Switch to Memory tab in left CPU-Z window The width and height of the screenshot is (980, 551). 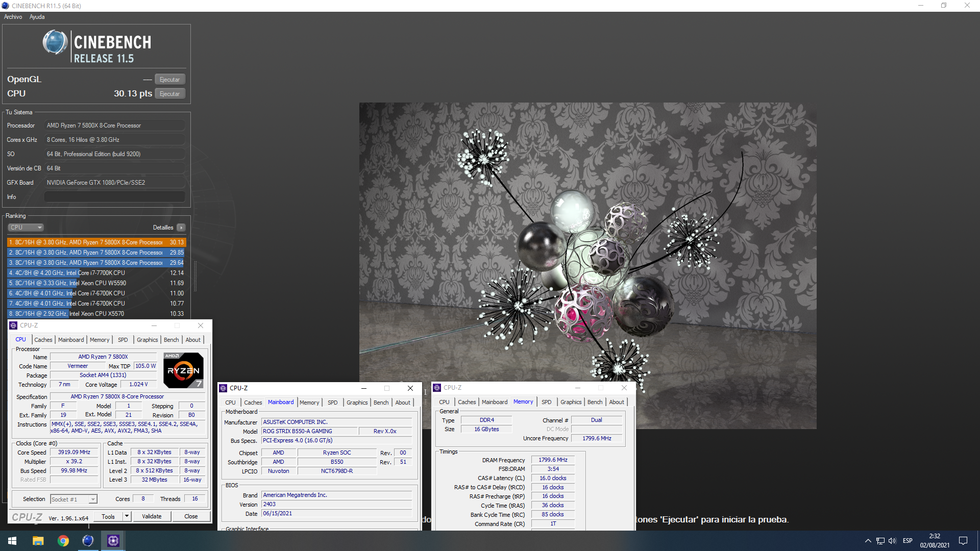pos(100,340)
